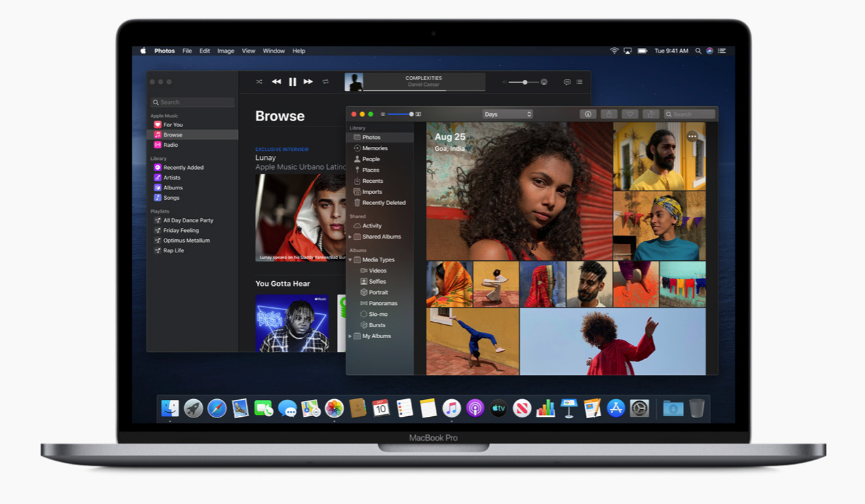Open the App Store from the Dock
Image resolution: width=865 pixels, height=504 pixels.
coord(616,408)
